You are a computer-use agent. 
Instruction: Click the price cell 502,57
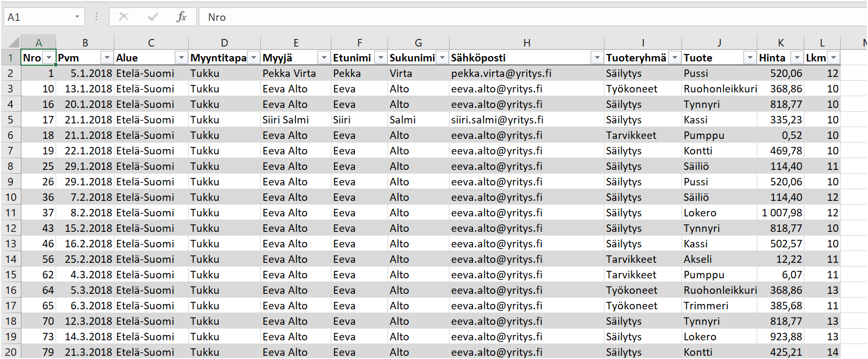pyautogui.click(x=781, y=244)
